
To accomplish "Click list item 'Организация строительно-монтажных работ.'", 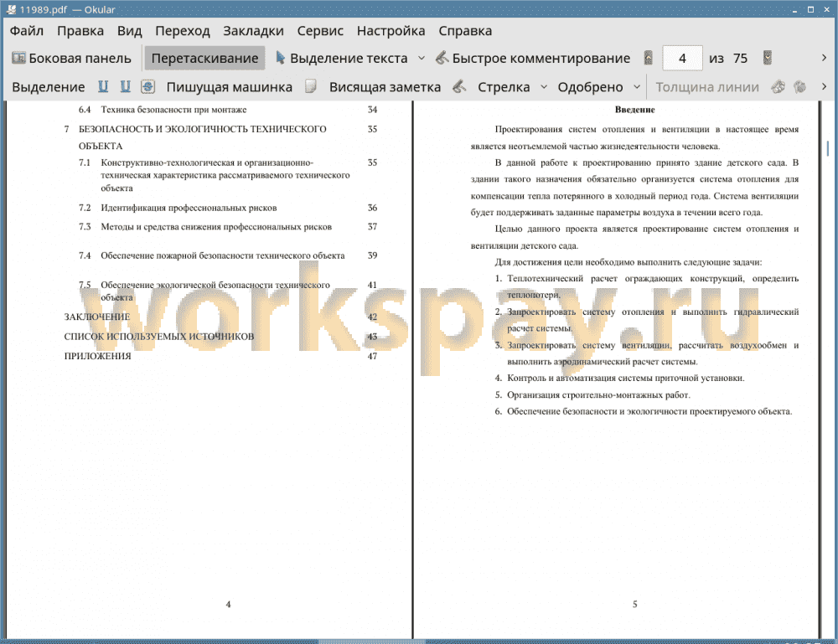I will point(598,395).
